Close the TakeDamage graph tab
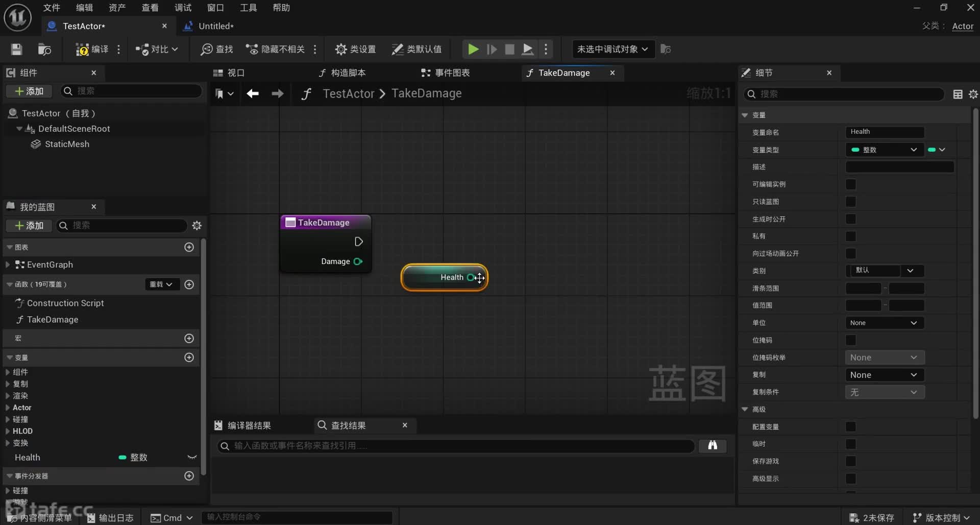The height and width of the screenshot is (525, 980). click(612, 73)
